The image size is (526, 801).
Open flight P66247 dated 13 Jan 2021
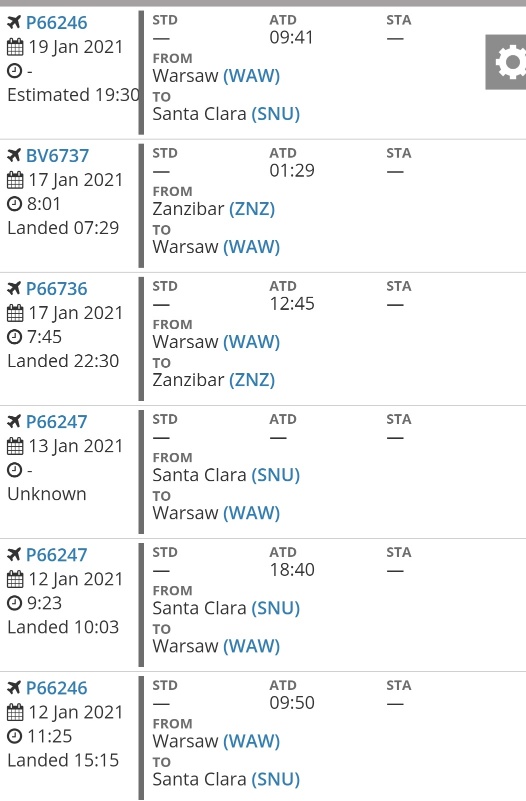pos(57,422)
